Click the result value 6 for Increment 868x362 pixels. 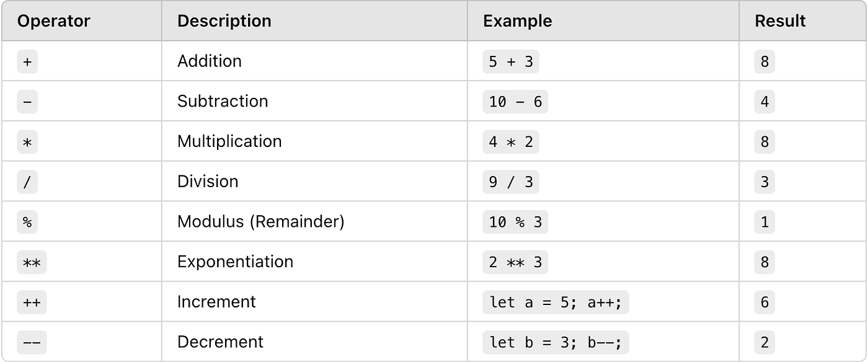[x=764, y=302]
